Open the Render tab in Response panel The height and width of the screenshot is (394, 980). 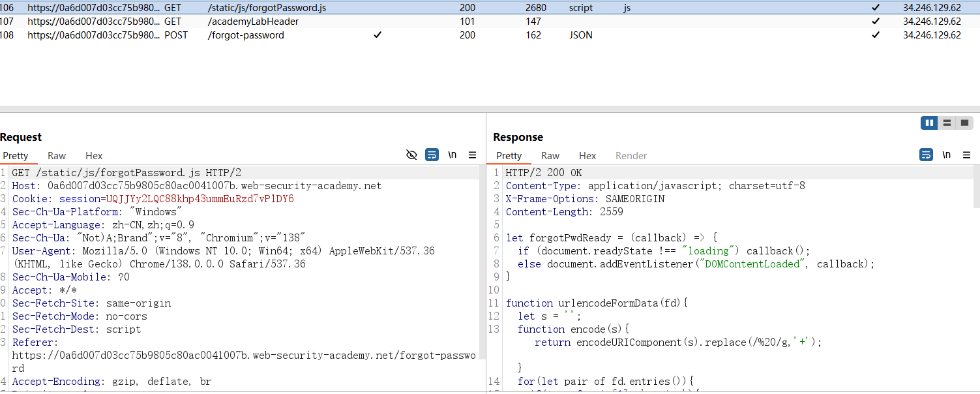coord(631,156)
